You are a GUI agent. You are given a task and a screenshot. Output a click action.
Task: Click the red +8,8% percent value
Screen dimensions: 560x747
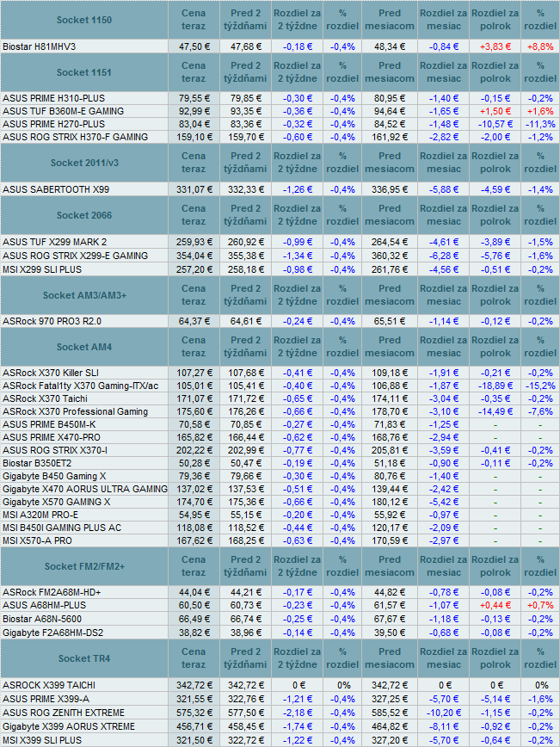click(x=540, y=46)
